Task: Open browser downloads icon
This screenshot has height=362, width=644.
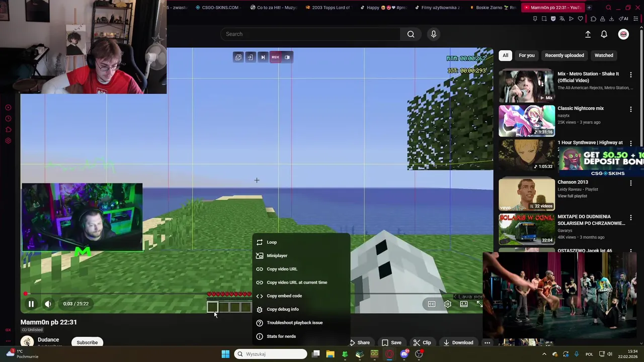Action: (611, 19)
